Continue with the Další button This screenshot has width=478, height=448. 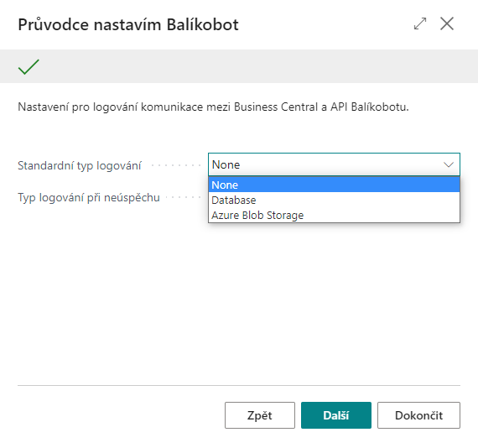click(x=336, y=415)
